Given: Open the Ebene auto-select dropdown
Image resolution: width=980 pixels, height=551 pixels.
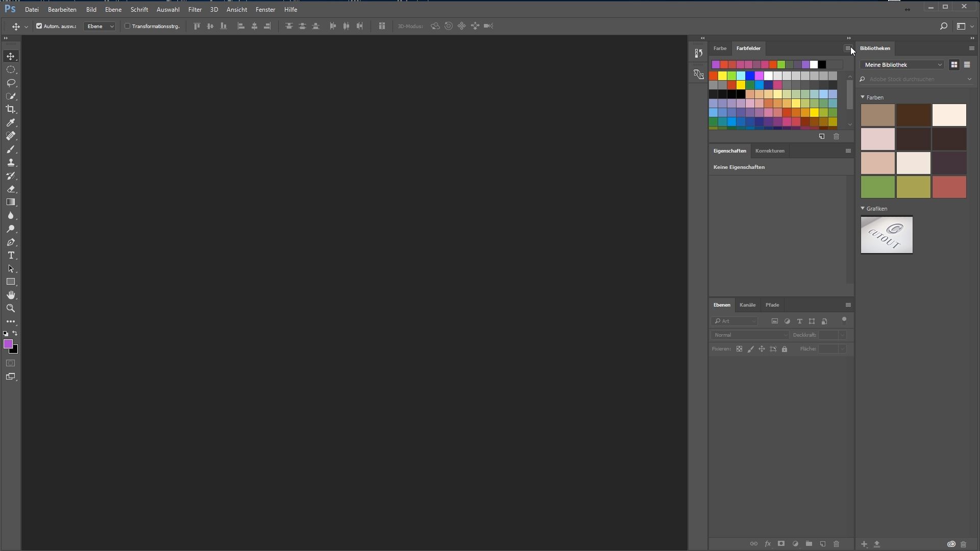Looking at the screenshot, I should pyautogui.click(x=100, y=26).
